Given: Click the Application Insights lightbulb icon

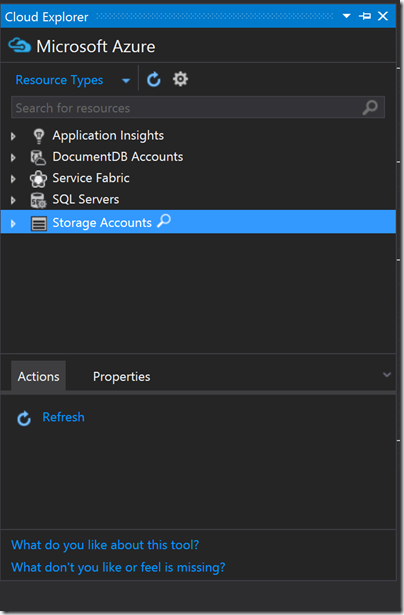Looking at the screenshot, I should pos(38,136).
